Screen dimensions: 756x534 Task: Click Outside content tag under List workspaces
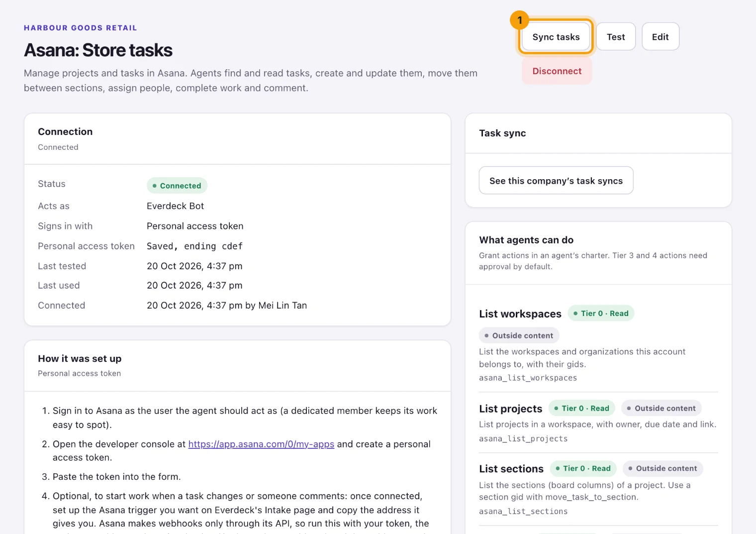519,335
